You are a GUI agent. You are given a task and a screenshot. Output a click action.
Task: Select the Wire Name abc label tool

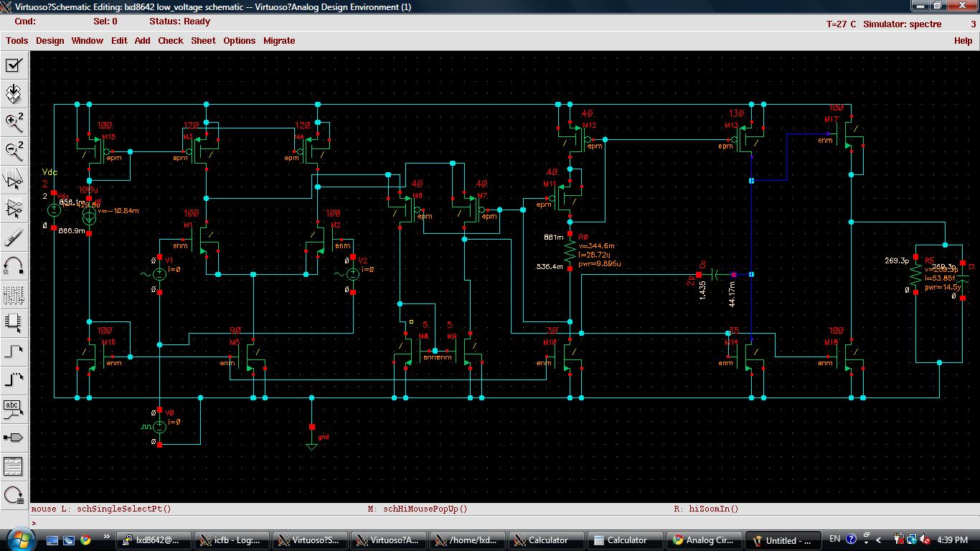(x=14, y=409)
